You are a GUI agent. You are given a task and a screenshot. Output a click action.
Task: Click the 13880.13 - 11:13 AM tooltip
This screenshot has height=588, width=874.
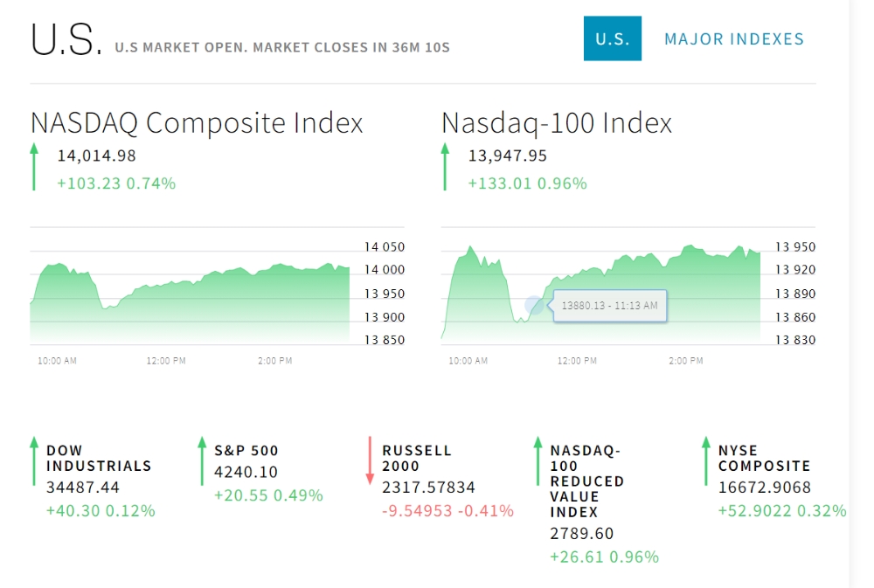pyautogui.click(x=609, y=306)
